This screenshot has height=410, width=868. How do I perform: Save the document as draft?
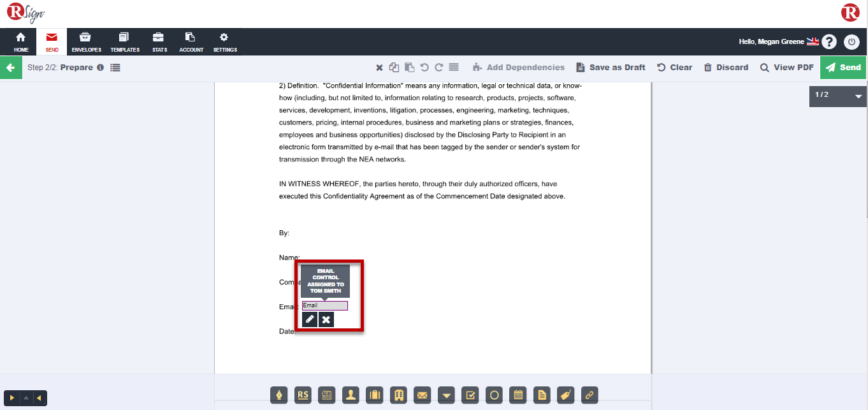(x=611, y=68)
